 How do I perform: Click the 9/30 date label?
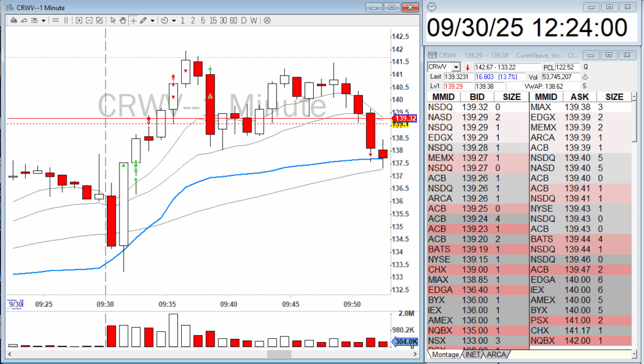[14, 304]
